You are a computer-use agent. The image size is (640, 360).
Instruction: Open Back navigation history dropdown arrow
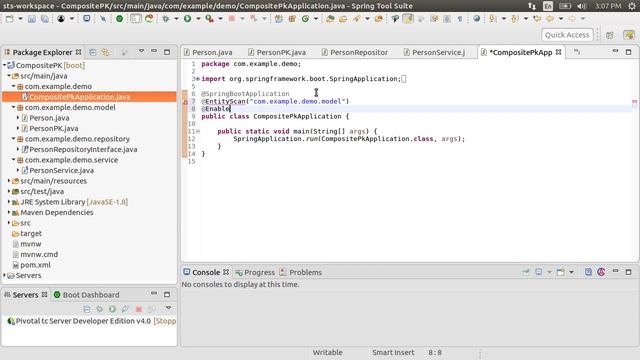point(561,19)
